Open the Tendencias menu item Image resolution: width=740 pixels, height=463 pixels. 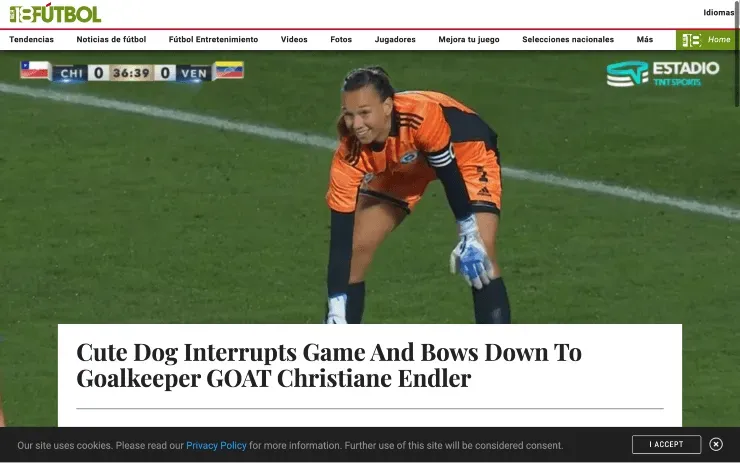point(31,40)
